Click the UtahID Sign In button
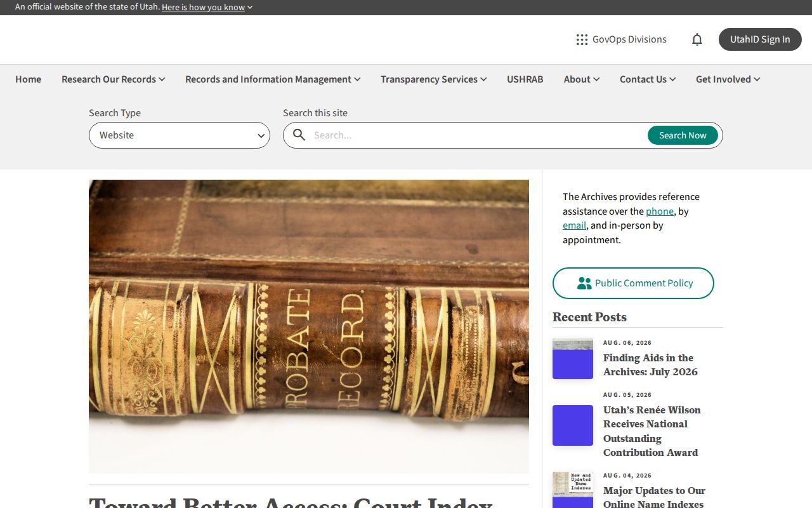The height and width of the screenshot is (508, 812). [x=760, y=39]
